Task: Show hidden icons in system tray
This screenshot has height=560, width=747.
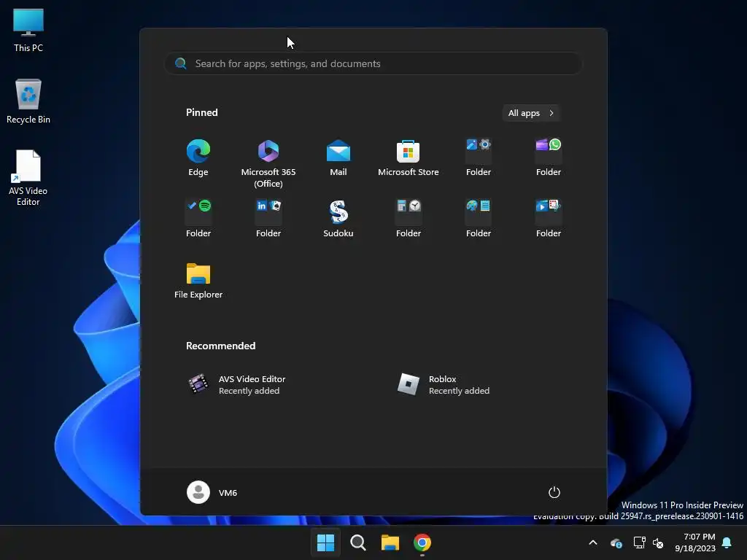Action: (593, 542)
